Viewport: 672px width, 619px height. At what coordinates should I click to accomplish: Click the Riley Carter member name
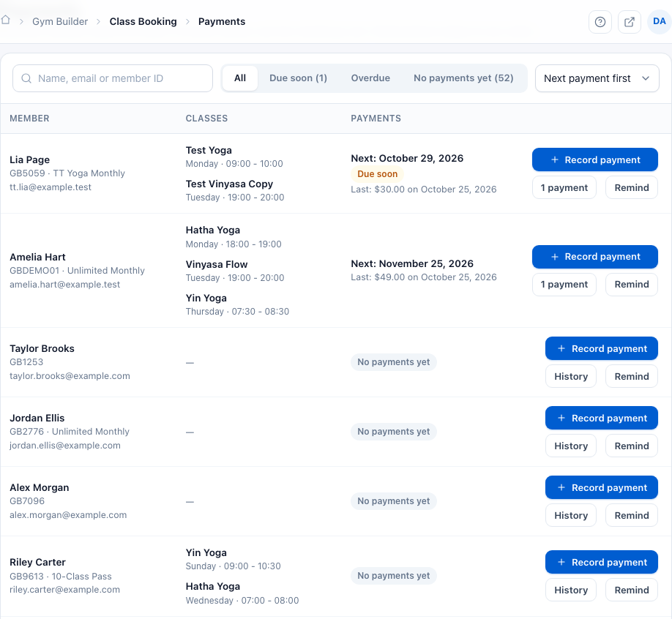pos(38,562)
